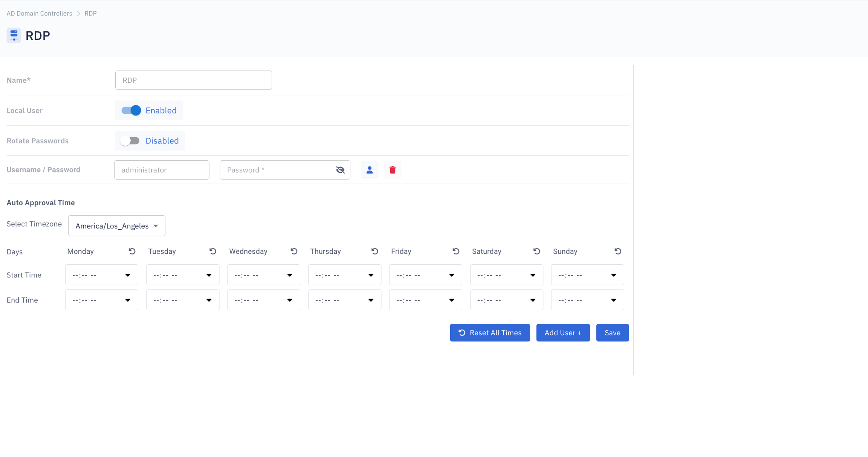Click the RDP server icon beside title

click(x=14, y=35)
